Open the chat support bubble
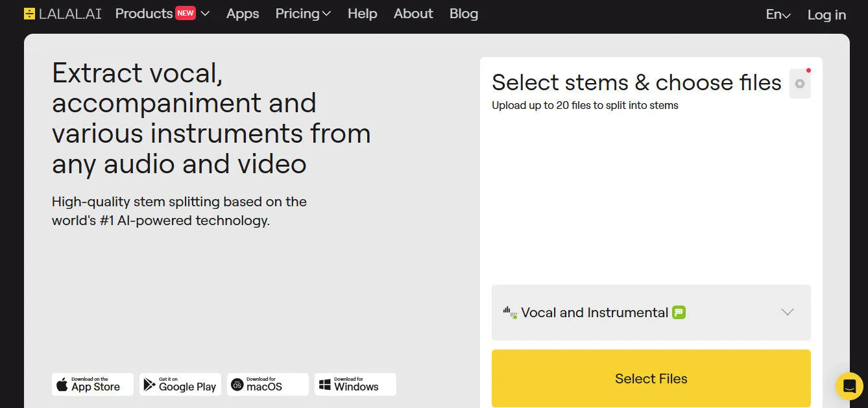Screen dimensions: 868x408 (849, 387)
